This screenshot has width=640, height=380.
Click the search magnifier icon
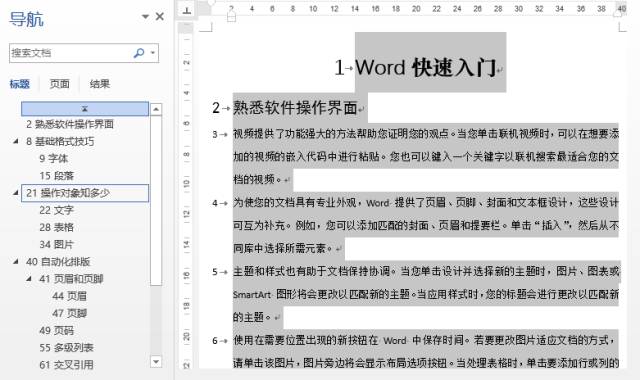pos(139,53)
